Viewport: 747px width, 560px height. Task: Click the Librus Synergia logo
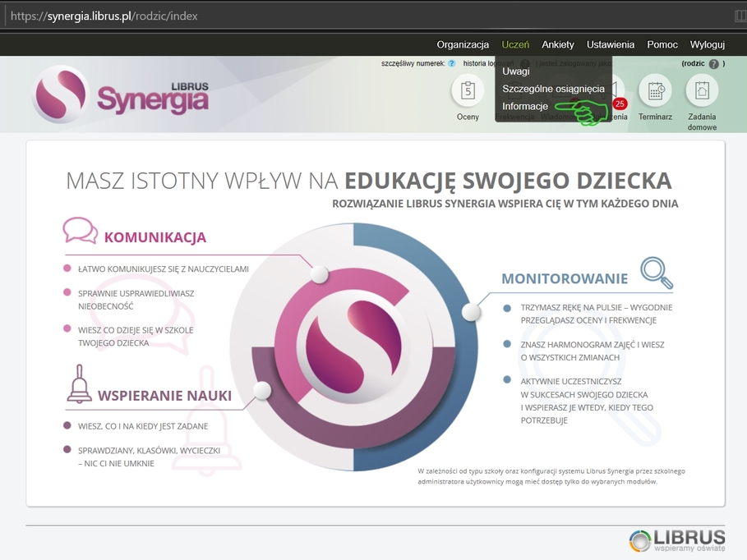click(121, 94)
